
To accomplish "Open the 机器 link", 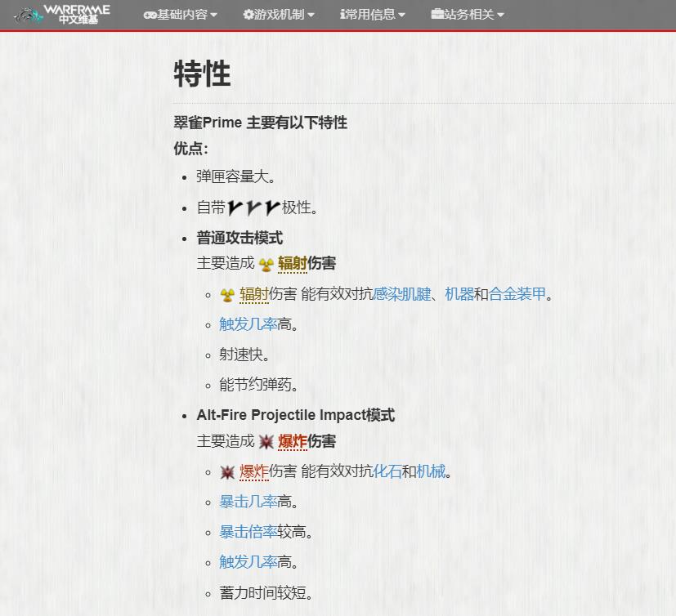I will 459,295.
